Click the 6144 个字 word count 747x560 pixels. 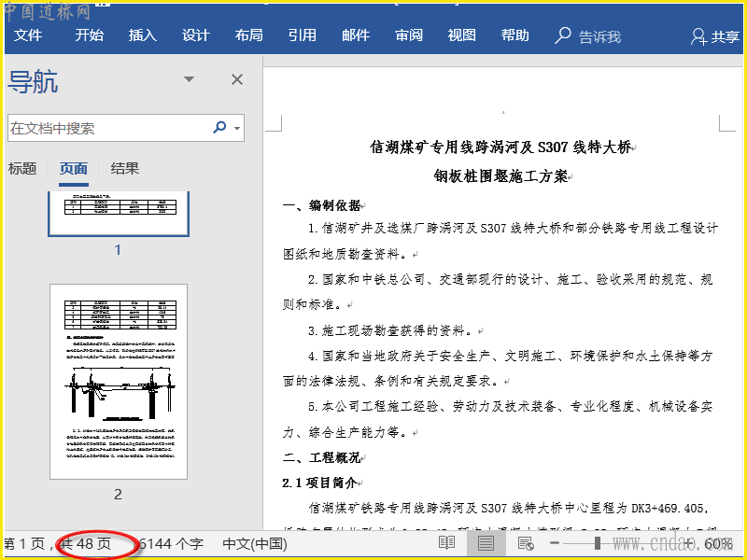point(172,543)
